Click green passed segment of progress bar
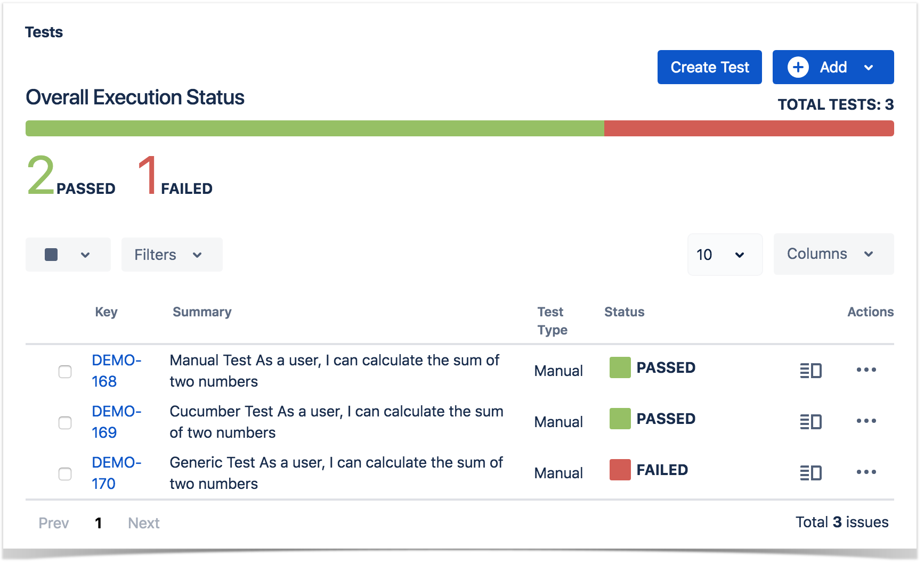The image size is (924, 564). [x=315, y=128]
